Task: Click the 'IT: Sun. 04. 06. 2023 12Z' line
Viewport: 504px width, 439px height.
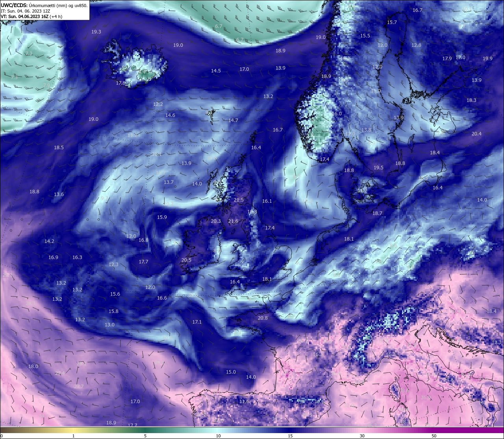Action: (25, 11)
